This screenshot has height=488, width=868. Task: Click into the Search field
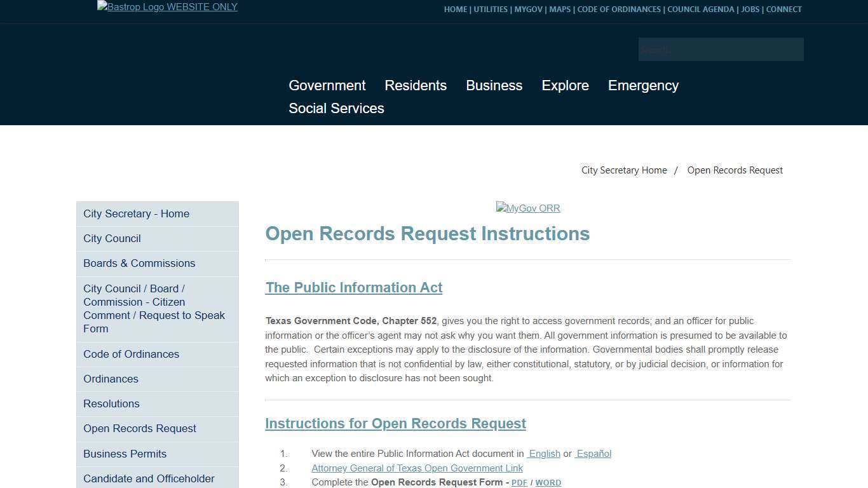click(721, 50)
